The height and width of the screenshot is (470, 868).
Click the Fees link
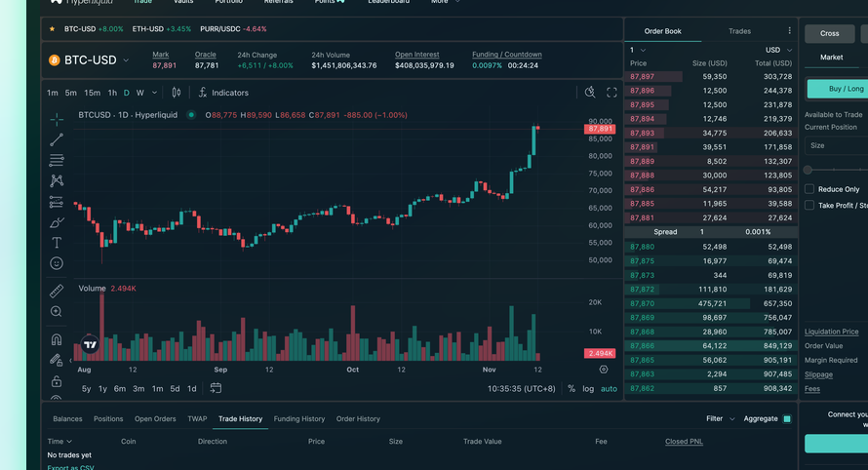coord(812,389)
